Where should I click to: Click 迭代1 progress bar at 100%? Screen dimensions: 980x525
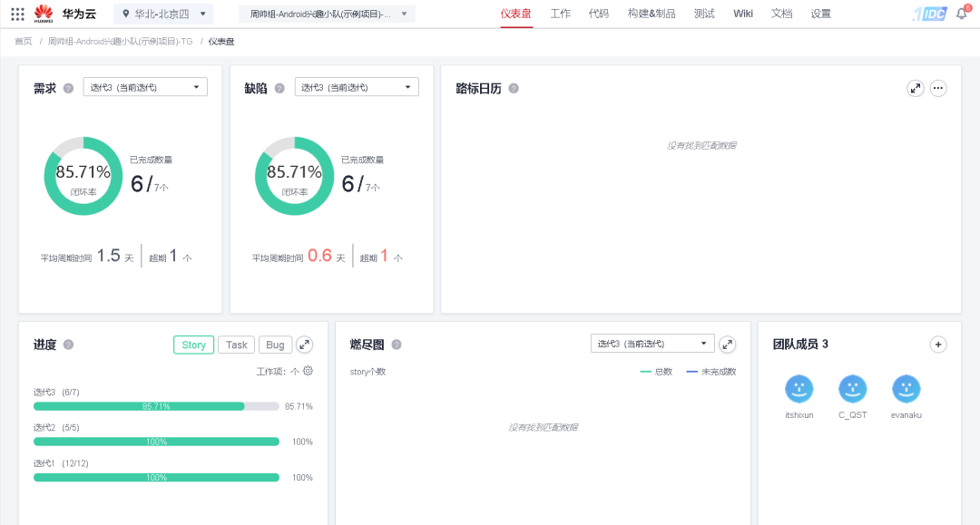click(x=156, y=478)
